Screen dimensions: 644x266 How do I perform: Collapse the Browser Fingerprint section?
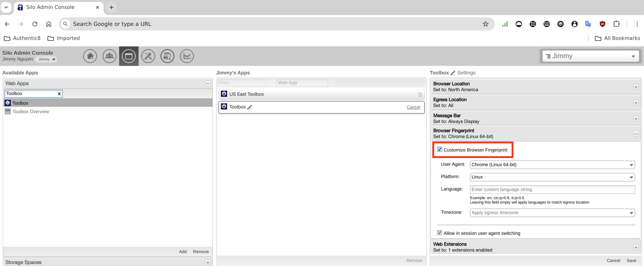click(636, 134)
